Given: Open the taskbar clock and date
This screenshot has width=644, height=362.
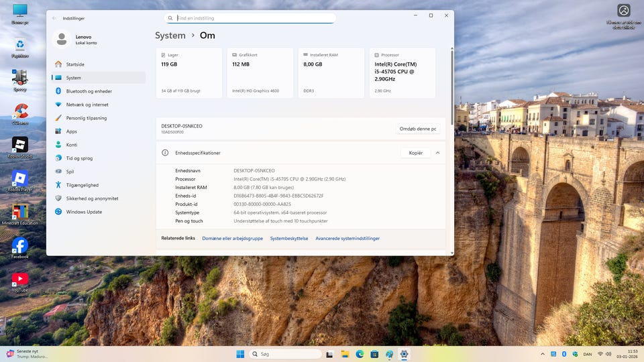Looking at the screenshot, I should [627, 354].
